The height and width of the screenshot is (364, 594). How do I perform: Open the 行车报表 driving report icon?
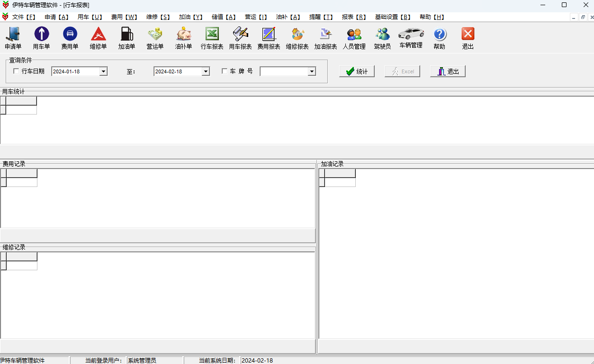pyautogui.click(x=212, y=38)
